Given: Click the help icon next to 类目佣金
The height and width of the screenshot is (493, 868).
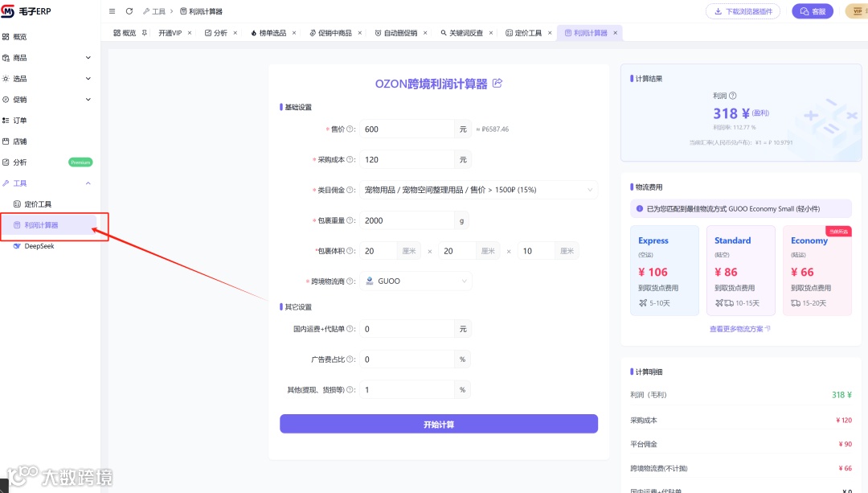Looking at the screenshot, I should pyautogui.click(x=350, y=190).
